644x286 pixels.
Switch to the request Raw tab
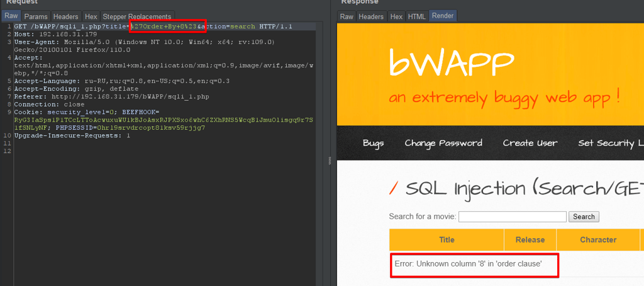point(11,16)
